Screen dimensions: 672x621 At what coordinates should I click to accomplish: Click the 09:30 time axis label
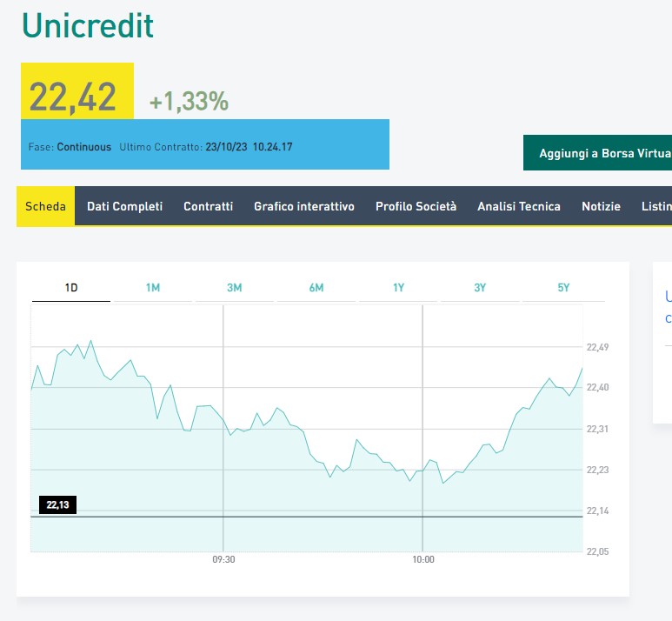tap(223, 559)
